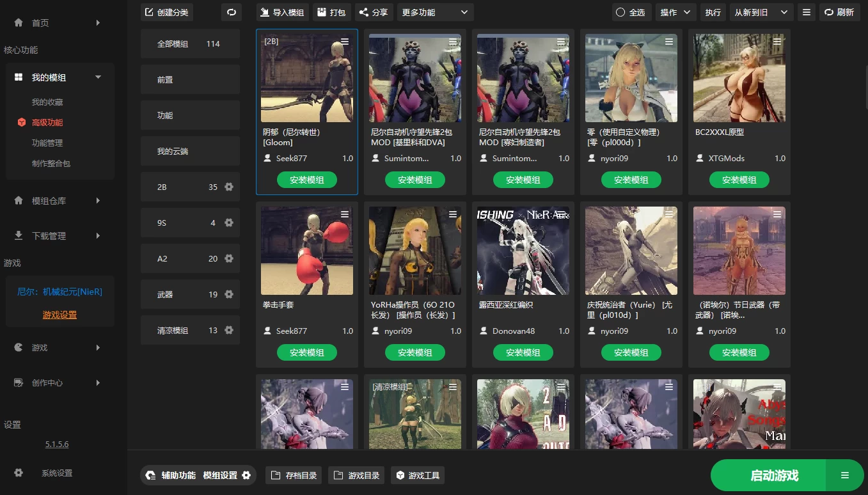
Task: Open the 游戏设置 link for NieR
Action: click(x=59, y=315)
